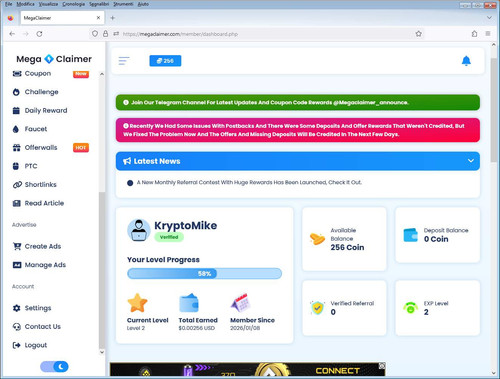The height and width of the screenshot is (379, 500).
Task: Click the KryptoMike avatar image
Action: [139, 230]
